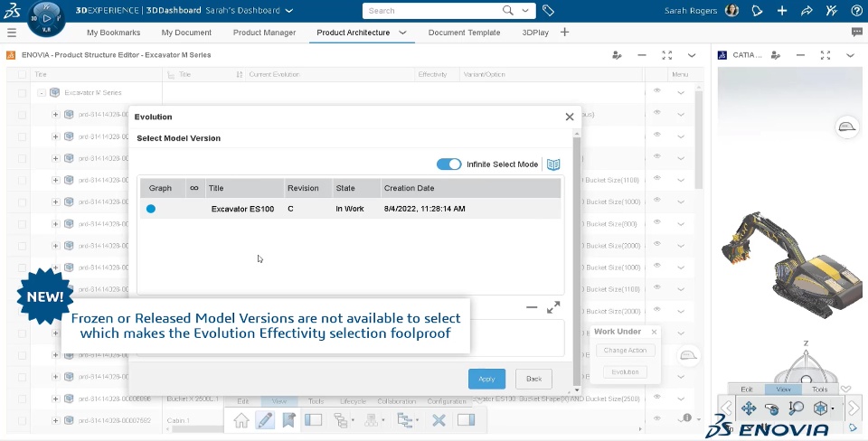The image size is (868, 441).
Task: Click the Back button in Evolution dialog
Action: click(x=533, y=379)
